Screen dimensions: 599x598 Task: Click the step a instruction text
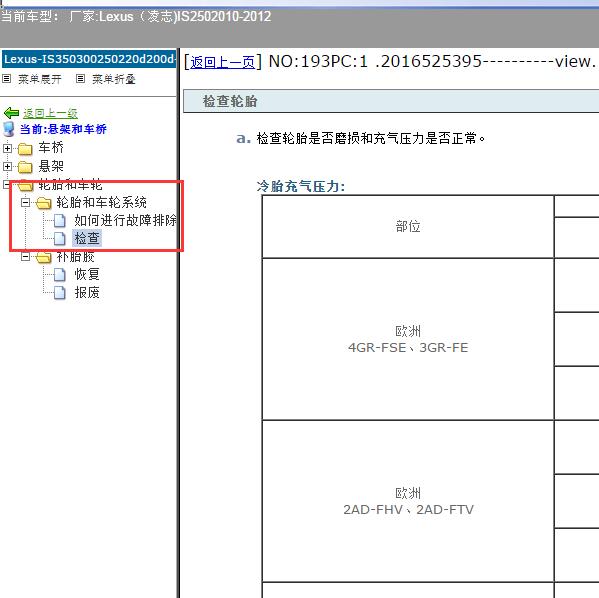click(370, 138)
